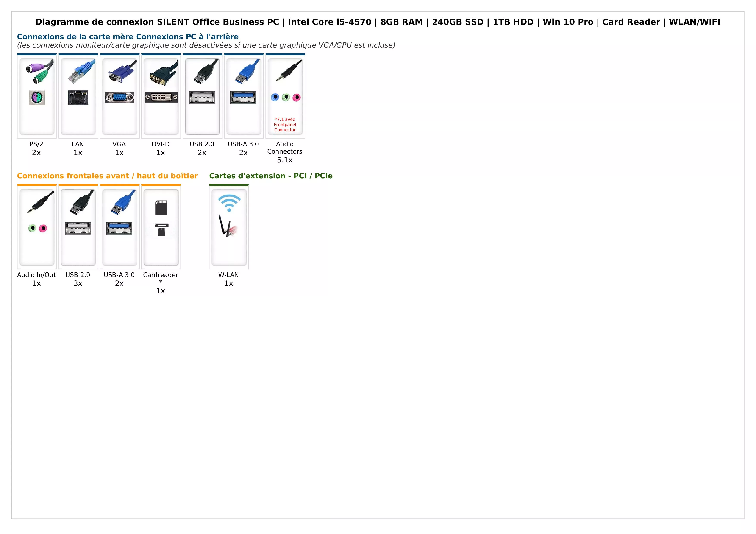Click the USB 2.0 port icon rear
This screenshot has height=534, width=756.
203,96
